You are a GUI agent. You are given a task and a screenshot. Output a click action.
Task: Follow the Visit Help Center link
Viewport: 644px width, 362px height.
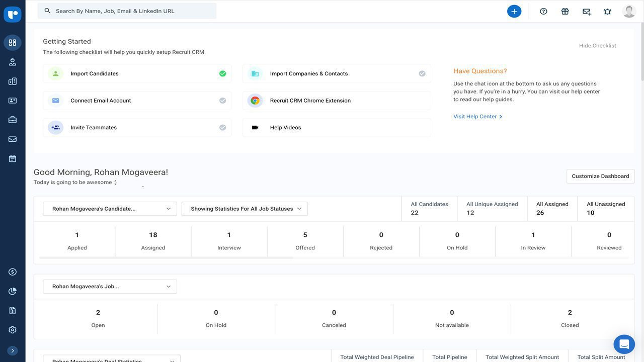click(x=474, y=115)
